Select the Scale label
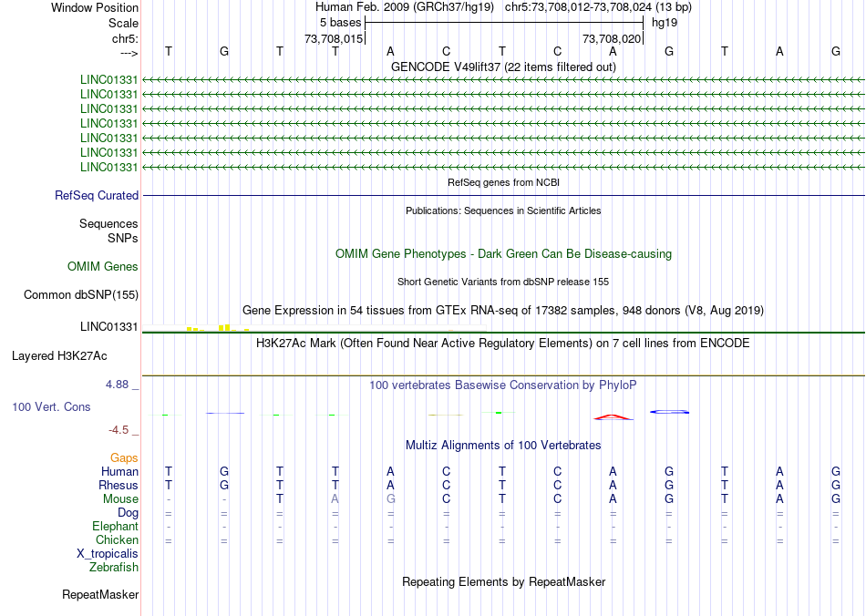Image resolution: width=866 pixels, height=616 pixels. coord(123,23)
